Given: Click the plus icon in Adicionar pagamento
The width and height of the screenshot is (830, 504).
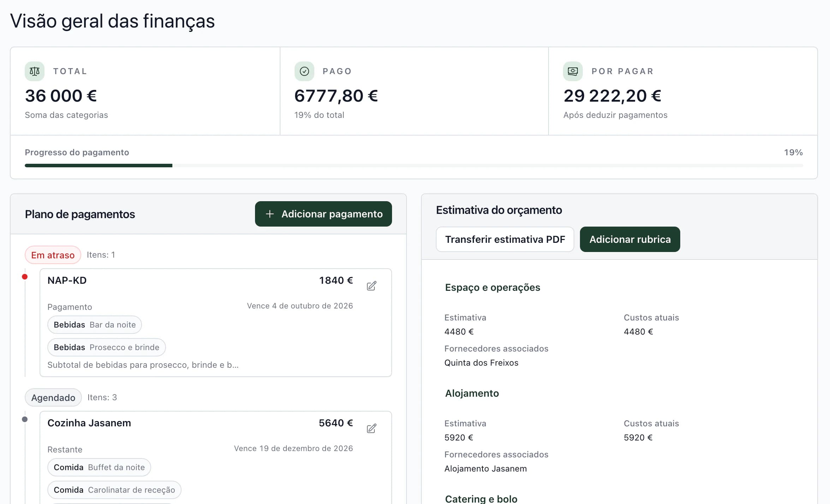Looking at the screenshot, I should tap(270, 214).
